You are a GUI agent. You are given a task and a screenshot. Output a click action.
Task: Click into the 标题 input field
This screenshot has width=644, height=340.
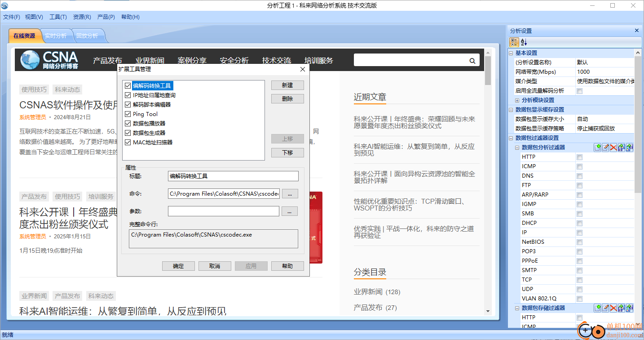click(x=233, y=176)
